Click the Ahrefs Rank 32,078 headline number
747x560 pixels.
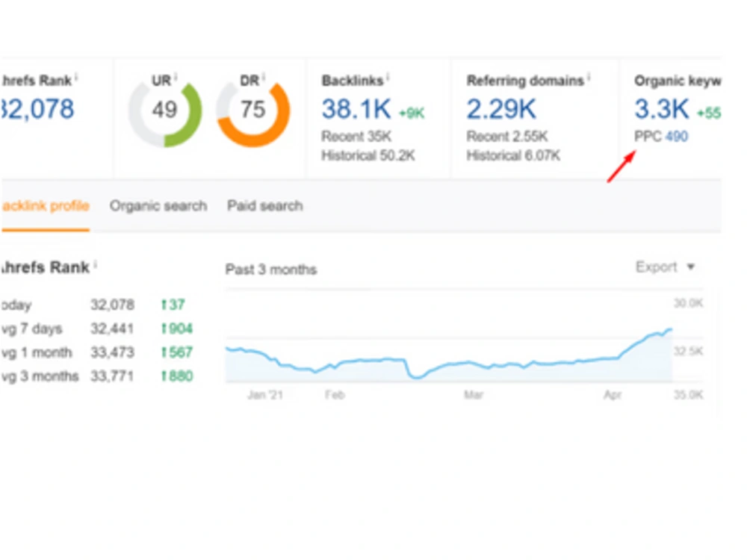(x=37, y=109)
